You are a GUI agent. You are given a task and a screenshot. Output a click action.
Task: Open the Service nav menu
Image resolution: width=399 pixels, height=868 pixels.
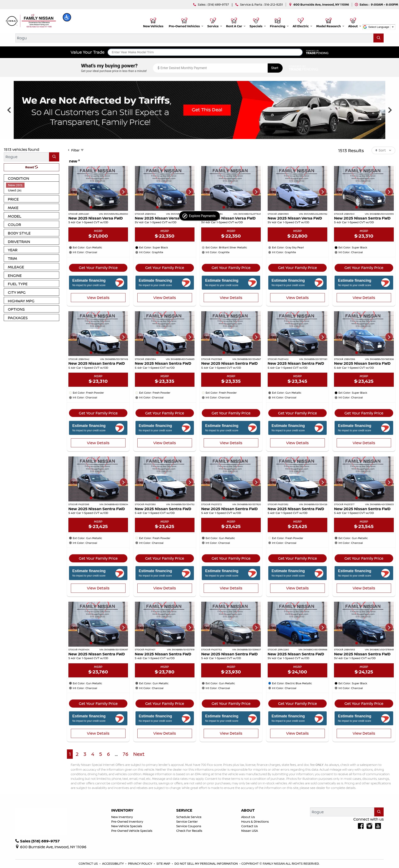(214, 26)
